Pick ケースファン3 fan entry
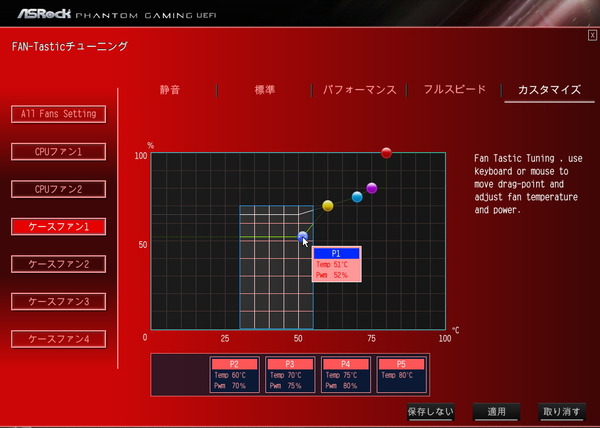Image resolution: width=600 pixels, height=428 pixels. pyautogui.click(x=59, y=301)
